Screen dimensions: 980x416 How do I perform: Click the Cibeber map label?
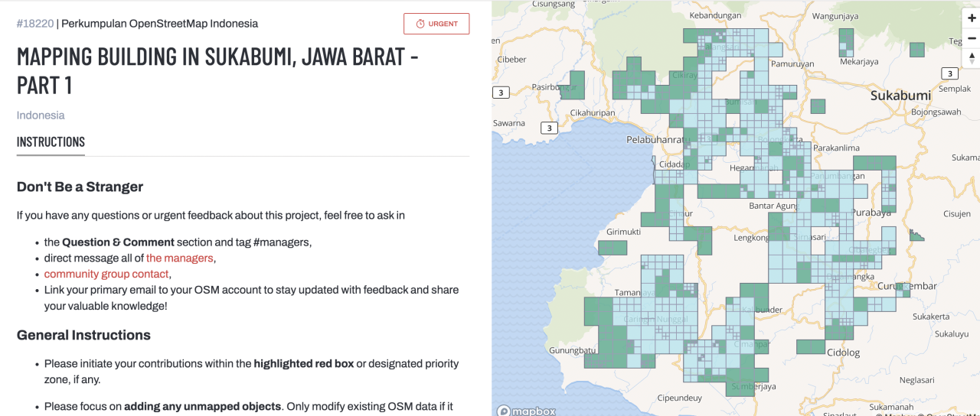coord(511,59)
